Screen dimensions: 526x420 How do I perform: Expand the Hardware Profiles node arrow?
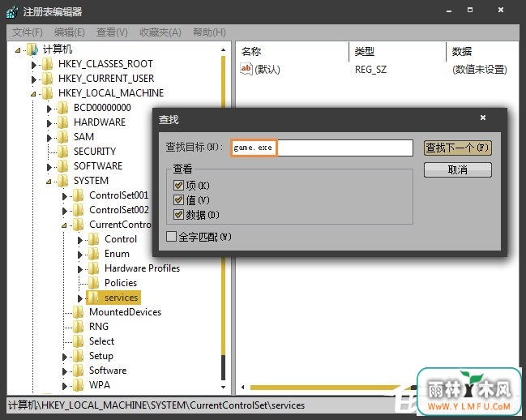coord(80,269)
